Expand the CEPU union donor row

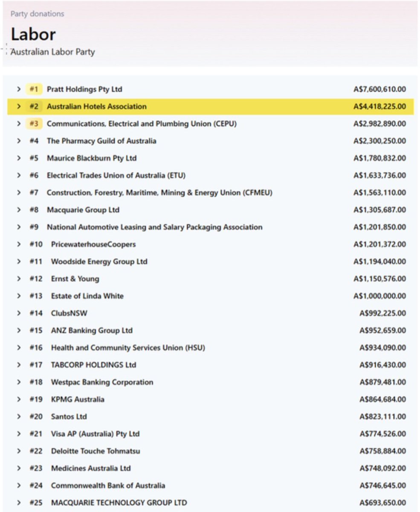19,124
